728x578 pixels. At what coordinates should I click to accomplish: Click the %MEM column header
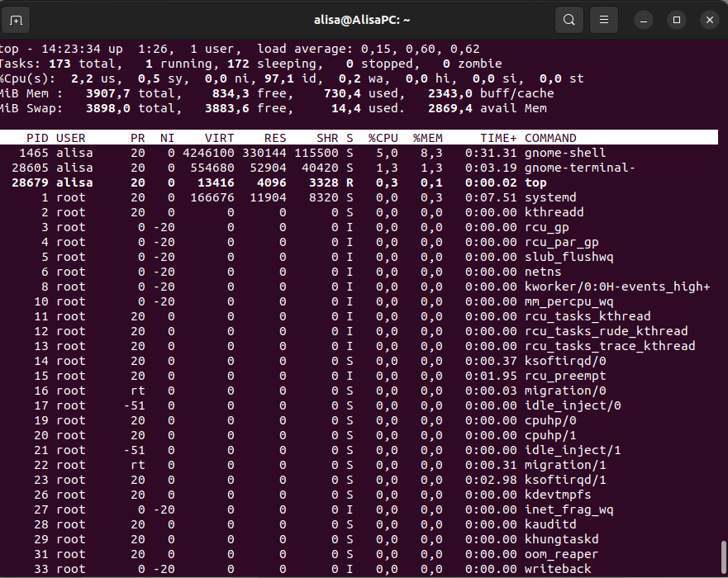(x=427, y=138)
